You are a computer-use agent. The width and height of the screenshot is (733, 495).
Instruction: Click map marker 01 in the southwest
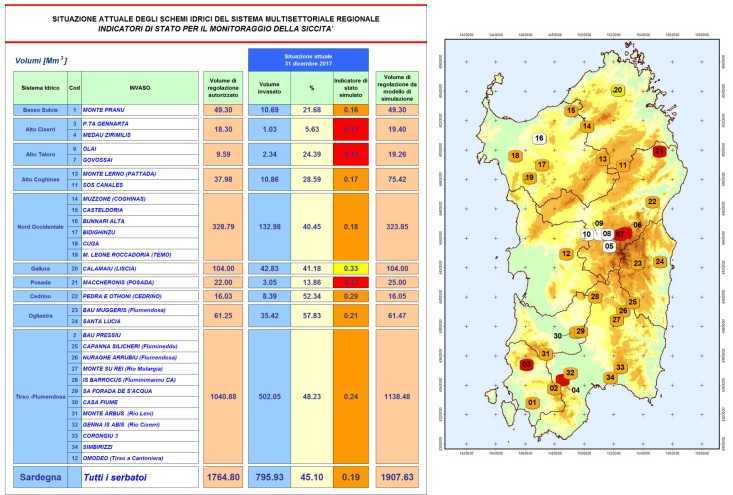coord(532,402)
